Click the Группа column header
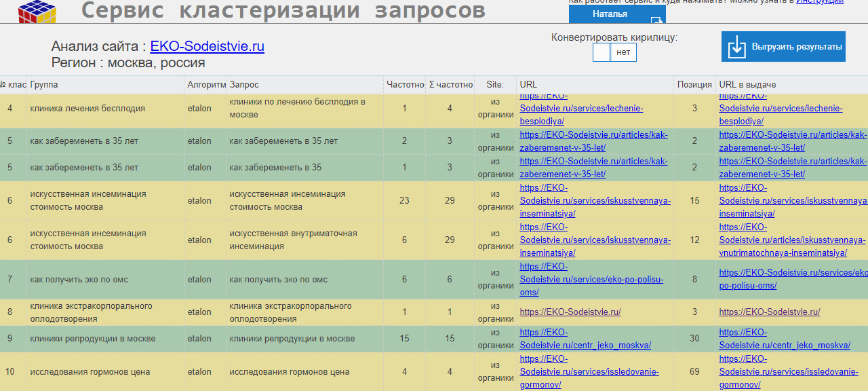This screenshot has height=391, width=868. (x=105, y=85)
